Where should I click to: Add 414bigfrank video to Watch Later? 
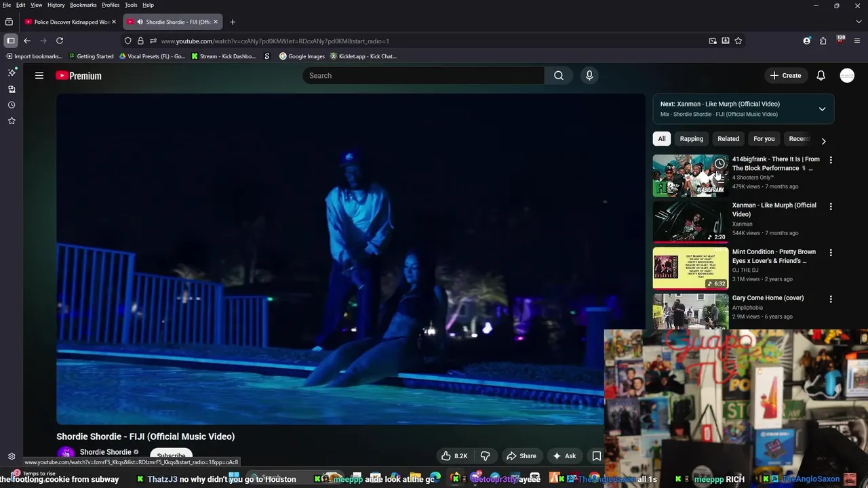pos(719,163)
